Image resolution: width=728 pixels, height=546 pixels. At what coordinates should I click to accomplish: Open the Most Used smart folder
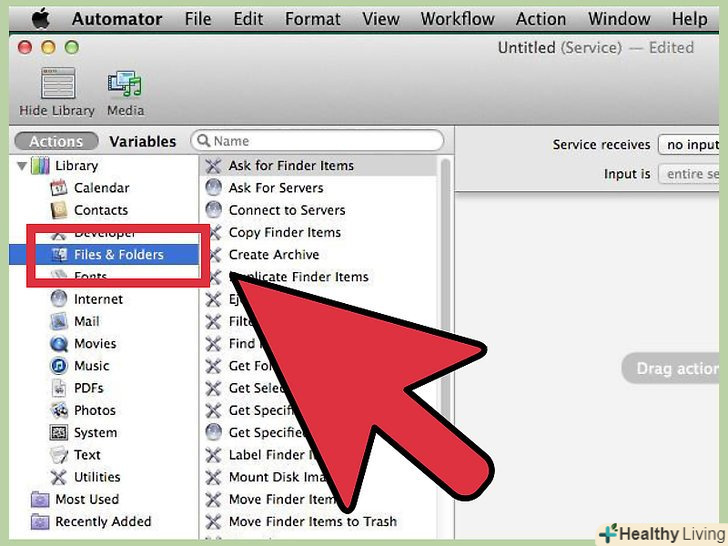(x=75, y=499)
